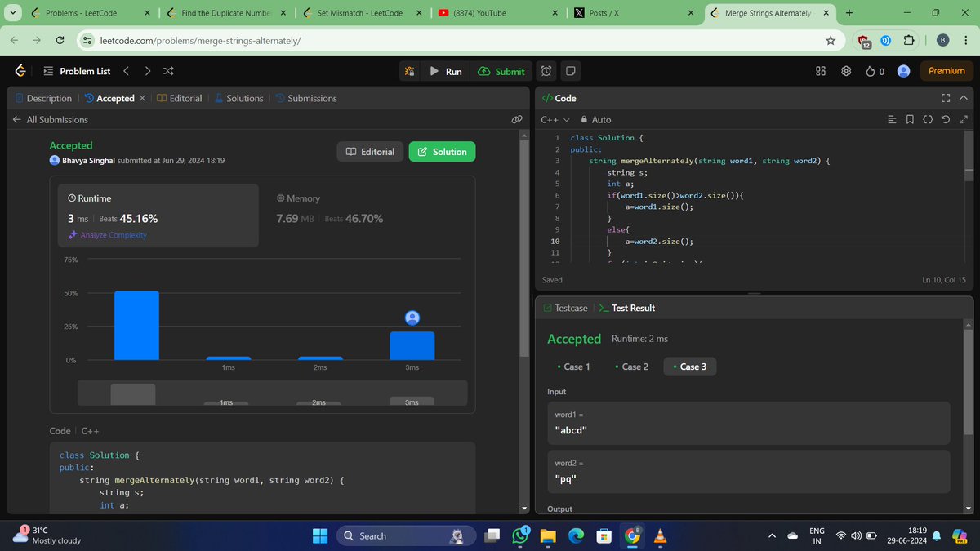The height and width of the screenshot is (551, 980).
Task: Open the debugger bug icon
Action: (x=410, y=71)
